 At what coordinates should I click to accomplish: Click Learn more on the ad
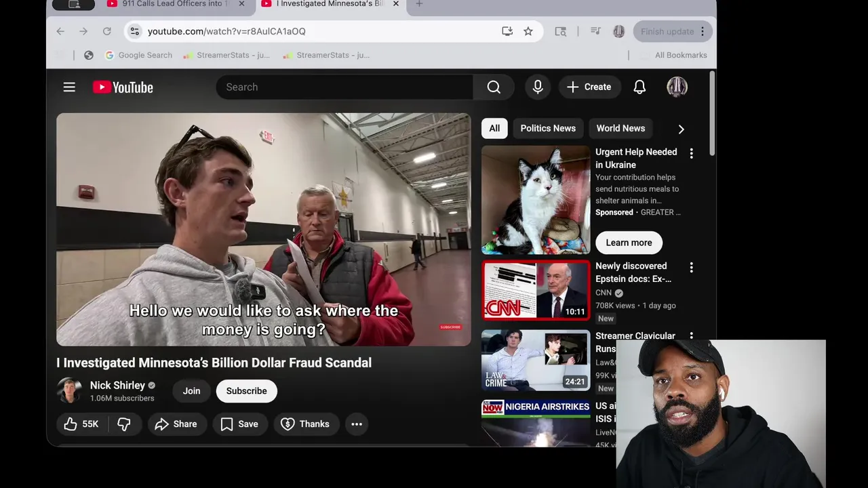tap(629, 242)
